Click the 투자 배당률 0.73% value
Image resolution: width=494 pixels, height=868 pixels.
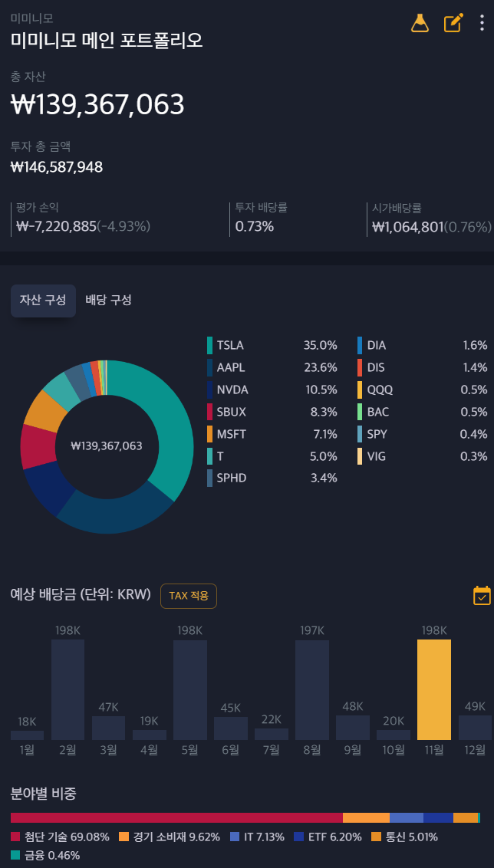click(x=254, y=226)
